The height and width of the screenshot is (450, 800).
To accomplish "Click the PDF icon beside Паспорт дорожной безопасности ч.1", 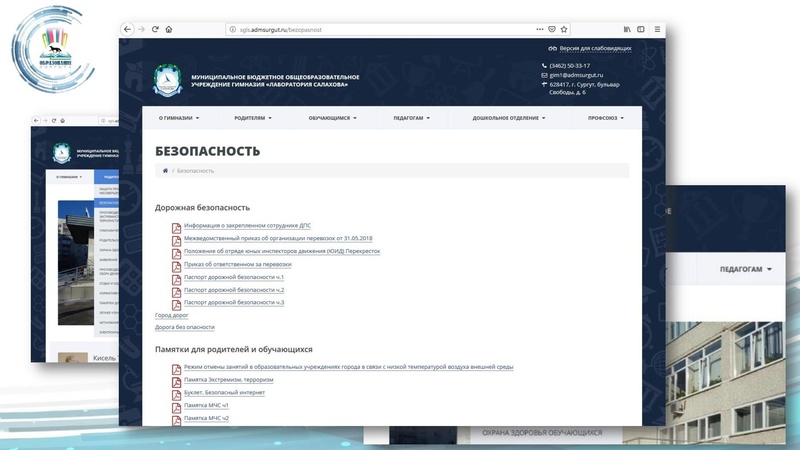I will (176, 280).
